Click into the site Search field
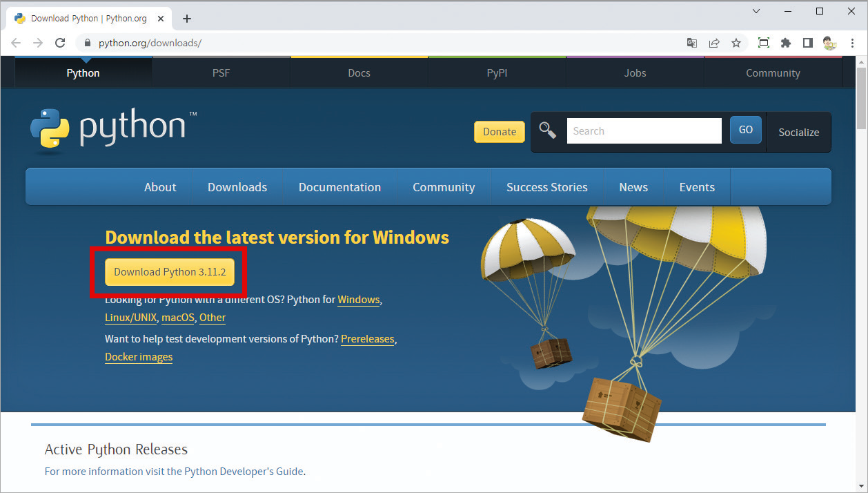 (x=644, y=130)
